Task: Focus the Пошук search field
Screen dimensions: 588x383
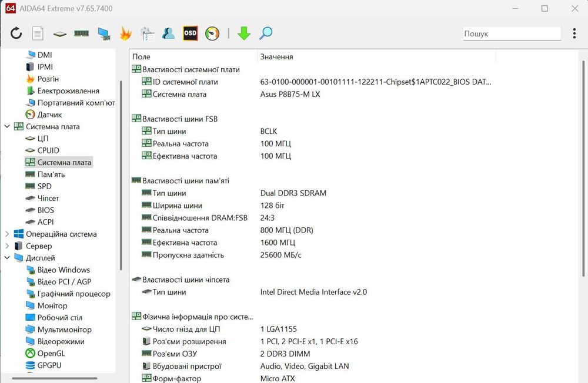Action: click(512, 33)
